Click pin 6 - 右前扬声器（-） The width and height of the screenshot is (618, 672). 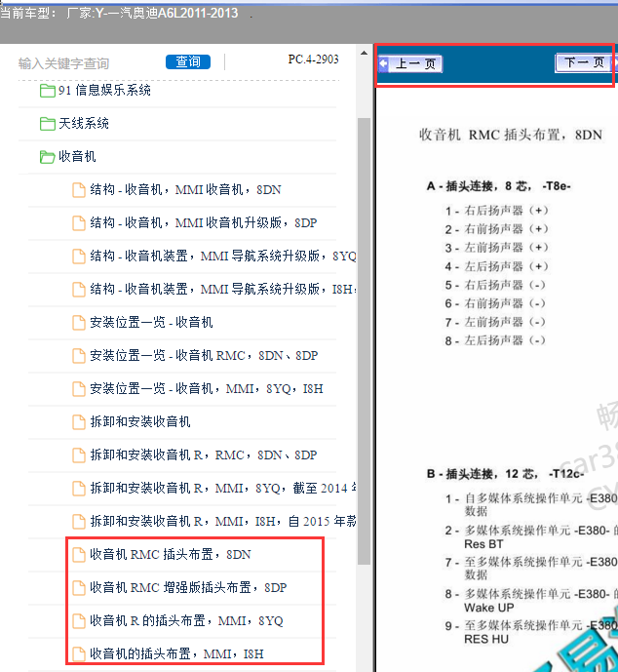click(x=495, y=303)
